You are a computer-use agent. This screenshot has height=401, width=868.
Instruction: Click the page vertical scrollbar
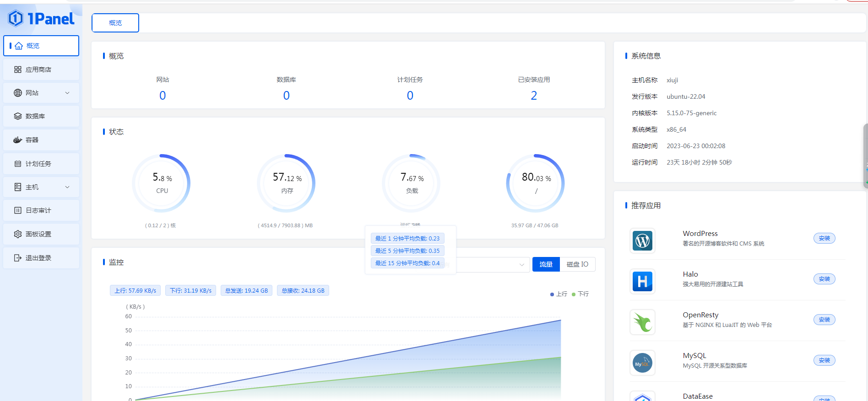tap(865, 155)
